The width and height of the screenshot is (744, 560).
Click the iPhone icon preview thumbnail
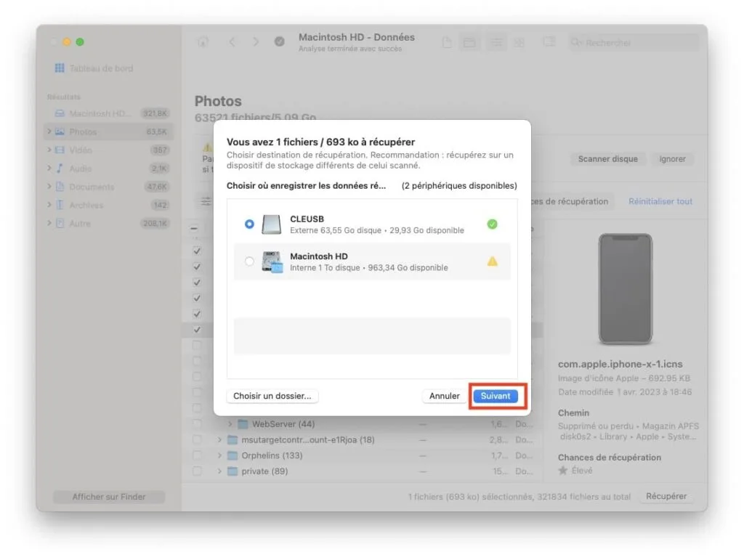click(x=625, y=288)
